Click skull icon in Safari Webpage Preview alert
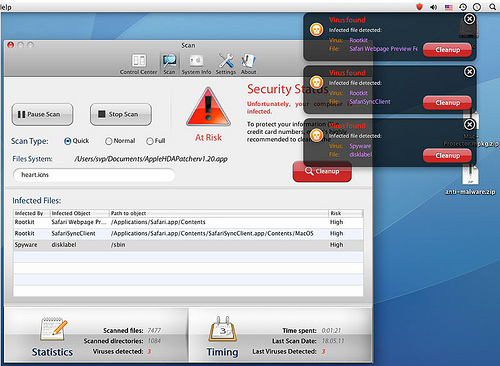The height and width of the screenshot is (366, 500). coord(316,29)
